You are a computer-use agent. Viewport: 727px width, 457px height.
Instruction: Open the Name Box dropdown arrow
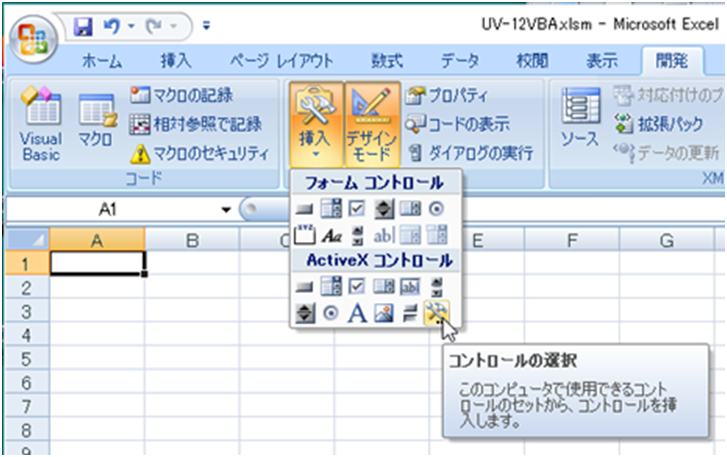(227, 210)
